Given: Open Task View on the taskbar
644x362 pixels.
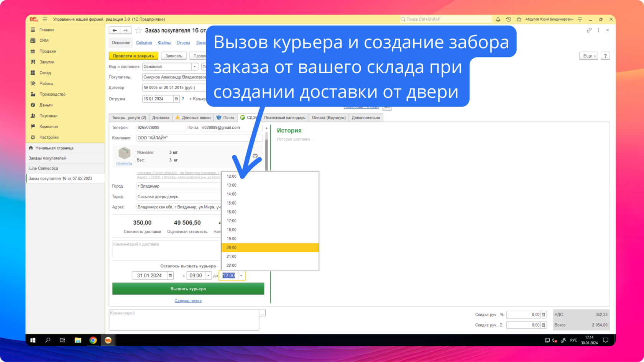Looking at the screenshot, I should pyautogui.click(x=62, y=340).
